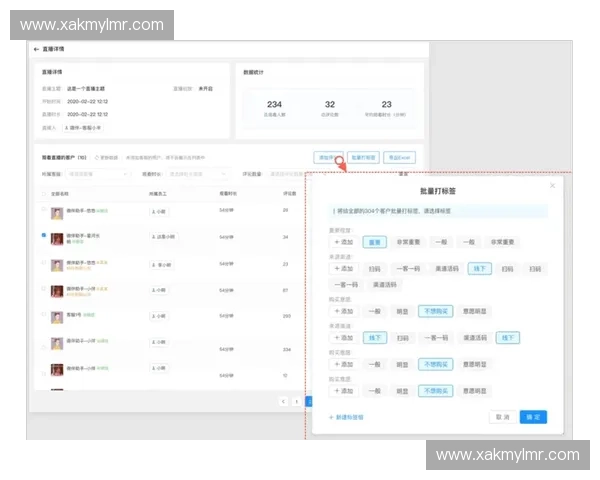The width and height of the screenshot is (600, 480).
Task: Check the row with 334 comments
Action: click(x=44, y=347)
